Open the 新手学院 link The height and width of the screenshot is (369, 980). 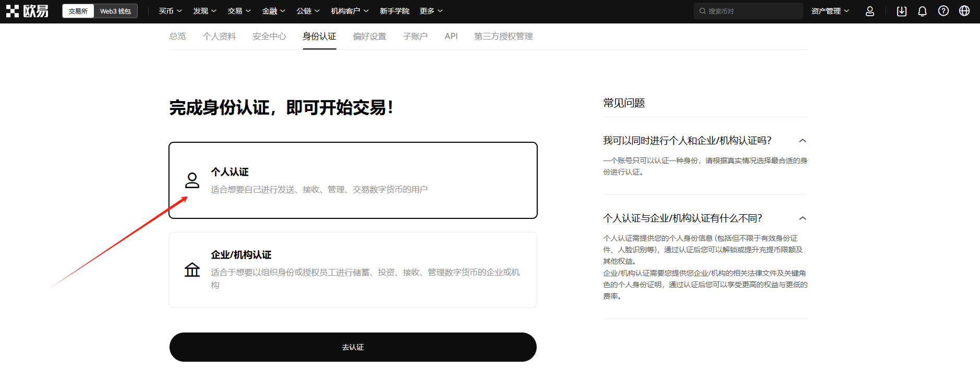(394, 11)
